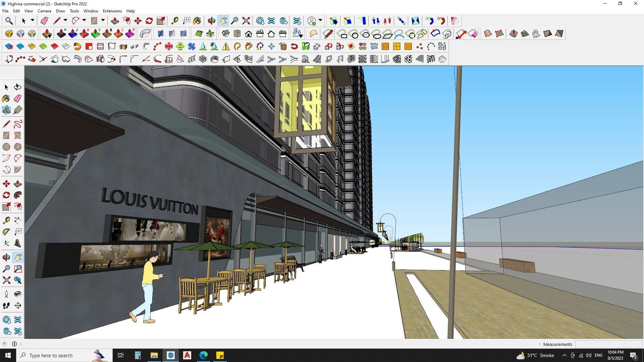Screen dimensions: 644x362
Task: Select the Freehand tool in left toolbar
Action: click(17, 124)
